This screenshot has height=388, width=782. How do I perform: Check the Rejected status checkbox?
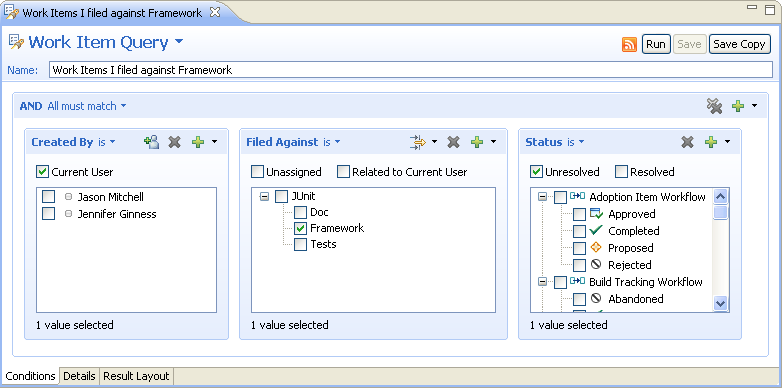click(579, 265)
